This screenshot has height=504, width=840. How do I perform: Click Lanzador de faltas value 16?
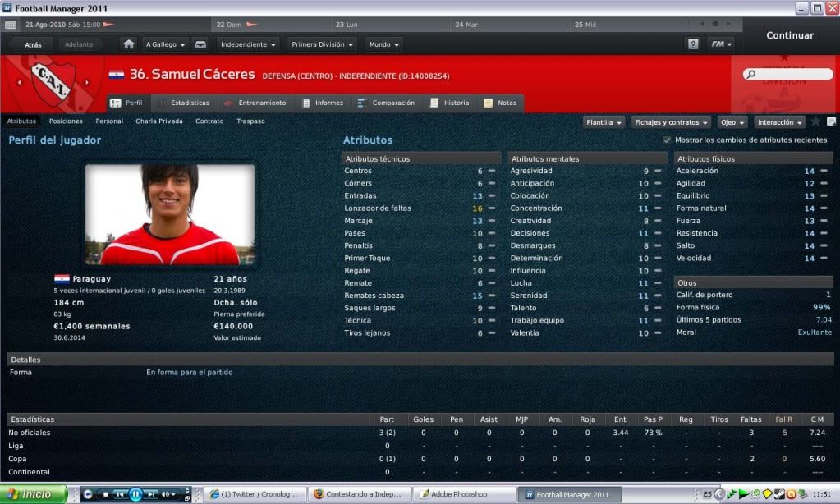tap(477, 208)
